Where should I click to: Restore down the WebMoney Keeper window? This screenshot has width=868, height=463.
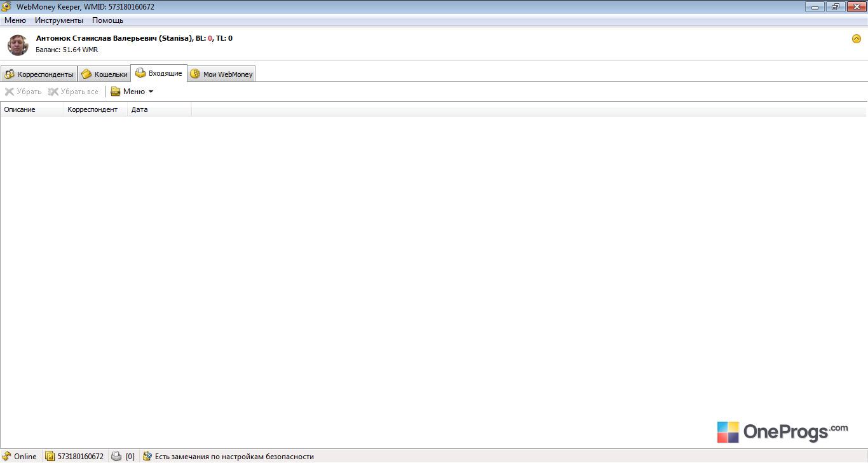coord(835,6)
